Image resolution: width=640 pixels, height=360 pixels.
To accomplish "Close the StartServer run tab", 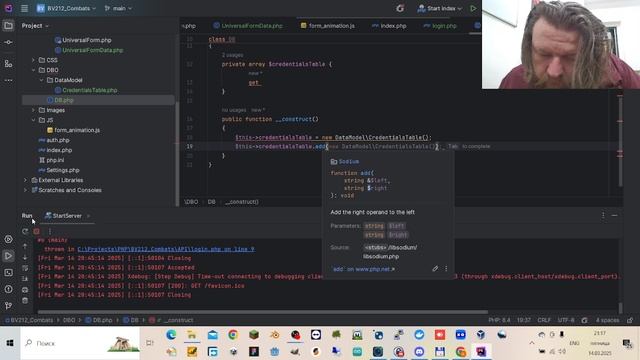I will point(89,216).
